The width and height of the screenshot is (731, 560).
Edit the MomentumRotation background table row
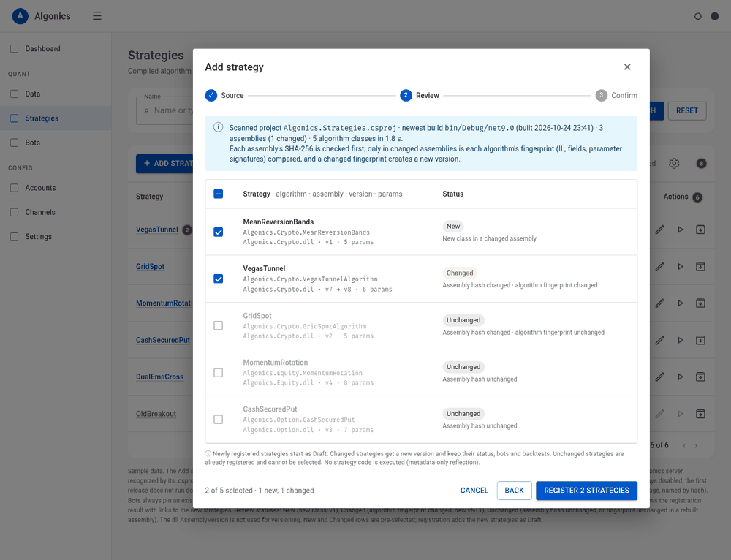click(x=659, y=303)
